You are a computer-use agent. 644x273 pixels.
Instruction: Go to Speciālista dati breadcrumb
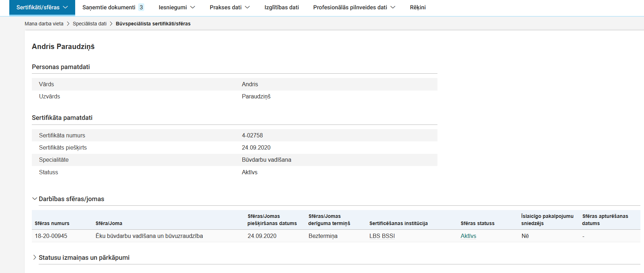[x=89, y=24]
